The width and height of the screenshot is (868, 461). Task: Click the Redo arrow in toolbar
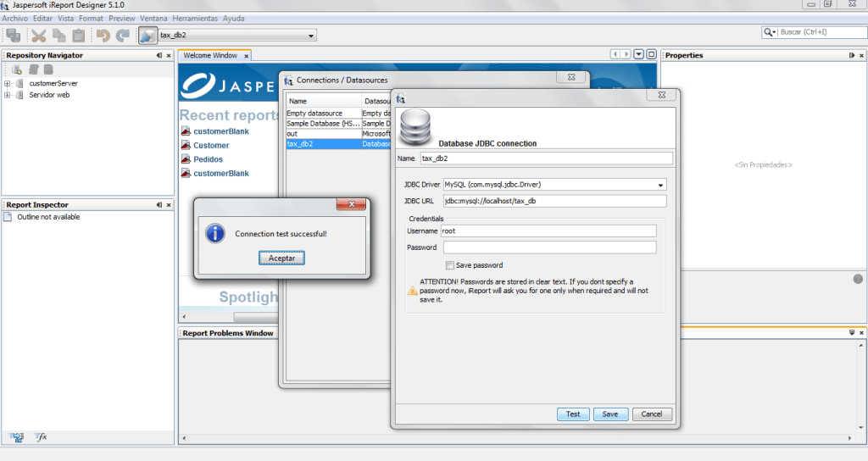tap(123, 35)
